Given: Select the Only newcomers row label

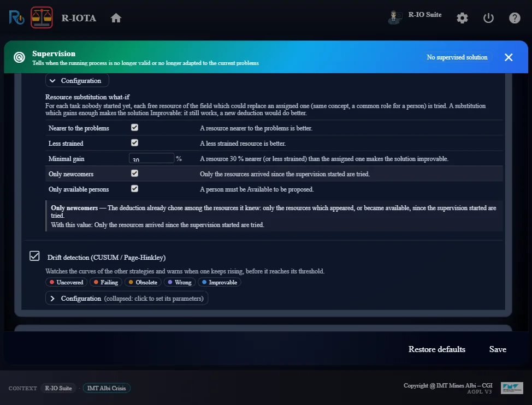Looking at the screenshot, I should [x=71, y=174].
